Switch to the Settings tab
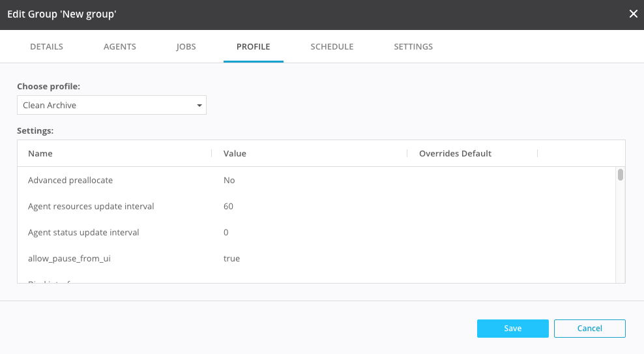 pyautogui.click(x=413, y=47)
